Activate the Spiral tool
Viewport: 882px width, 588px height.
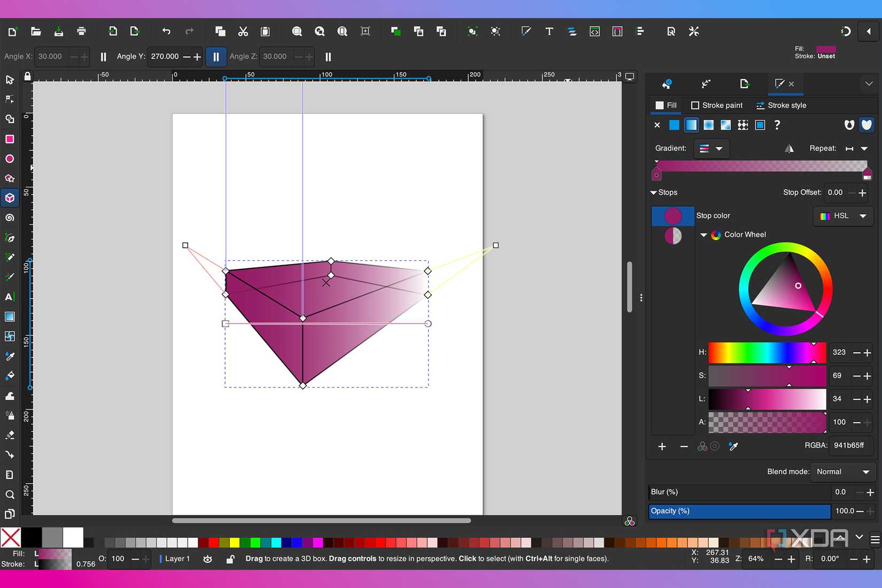coord(10,218)
